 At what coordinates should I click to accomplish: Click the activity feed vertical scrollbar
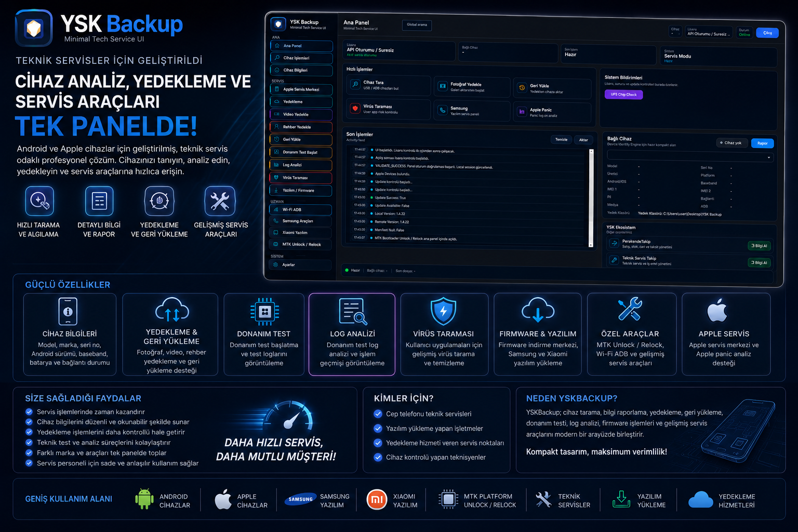pos(591,198)
